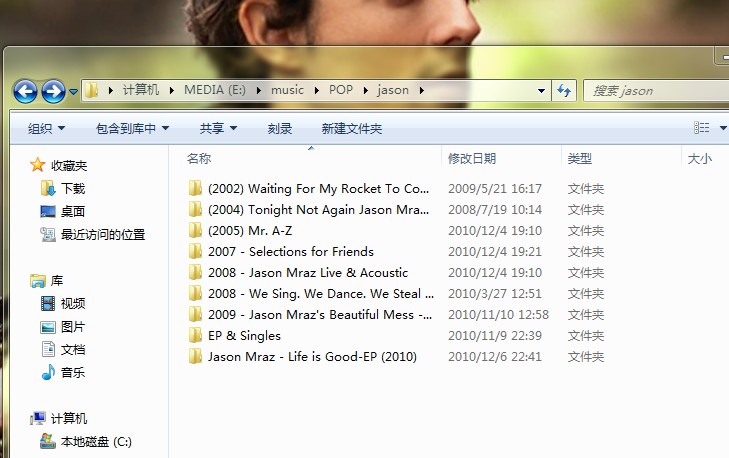
Task: Open the view options dropdown arrow
Action: 723,128
